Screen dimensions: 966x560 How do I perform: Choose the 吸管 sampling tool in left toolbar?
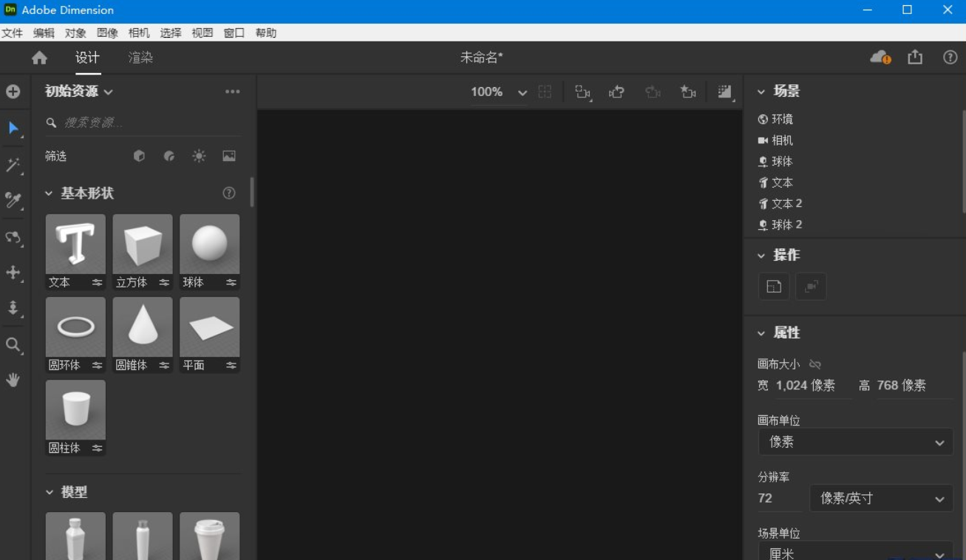point(13,200)
